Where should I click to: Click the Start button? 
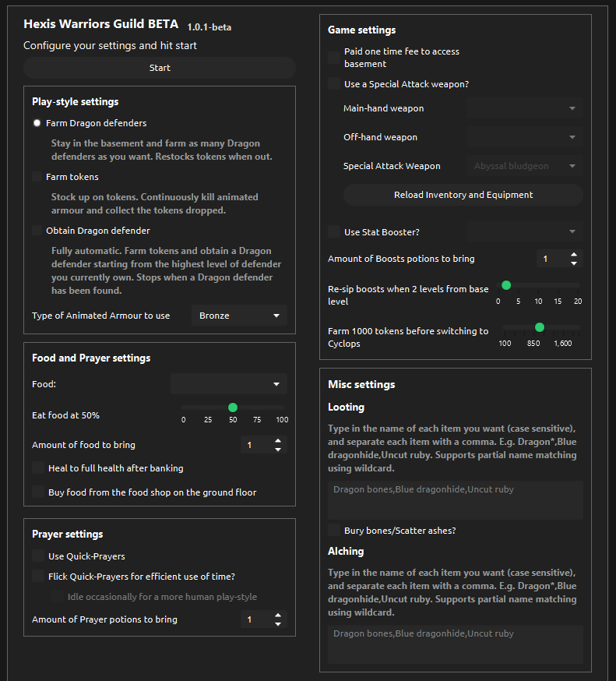(x=160, y=68)
